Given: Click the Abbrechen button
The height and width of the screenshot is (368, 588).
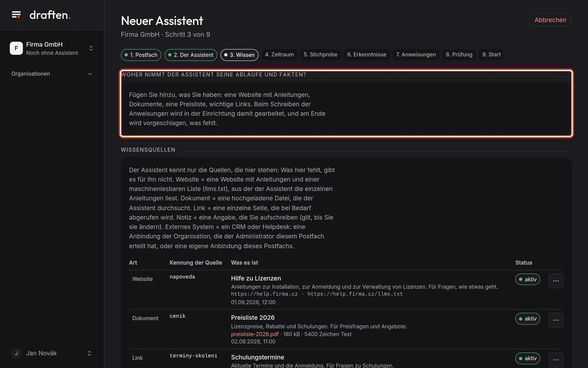Looking at the screenshot, I should point(550,20).
